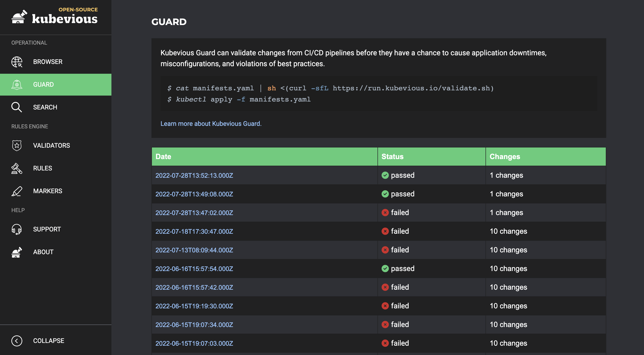
Task: Open Support via the headset icon
Action: pos(17,229)
